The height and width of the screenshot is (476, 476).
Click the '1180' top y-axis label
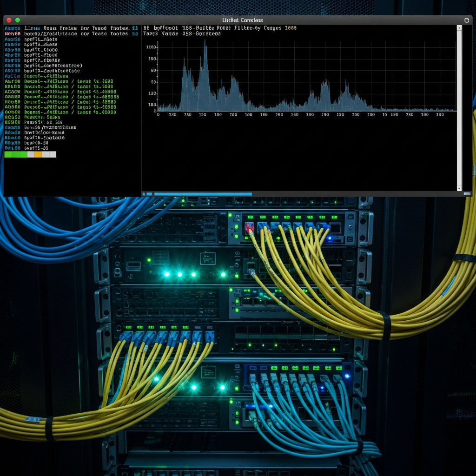click(151, 47)
